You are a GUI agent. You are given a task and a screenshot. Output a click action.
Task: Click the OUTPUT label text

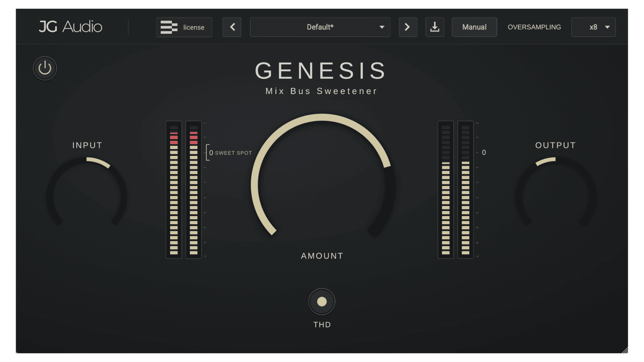click(x=556, y=145)
